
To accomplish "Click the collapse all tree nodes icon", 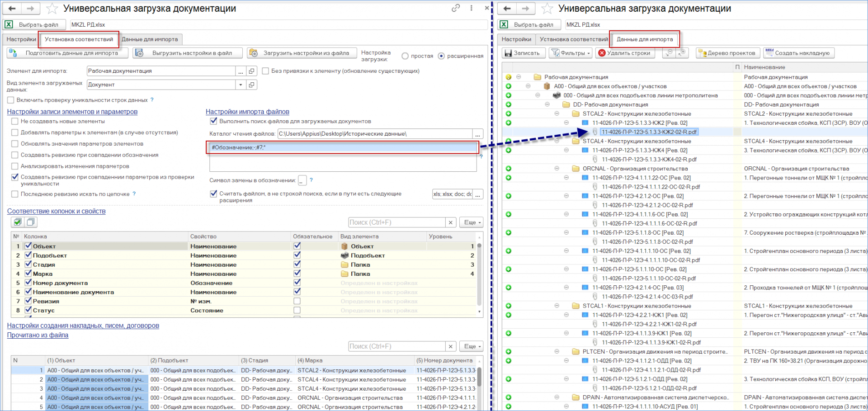I will (x=669, y=53).
